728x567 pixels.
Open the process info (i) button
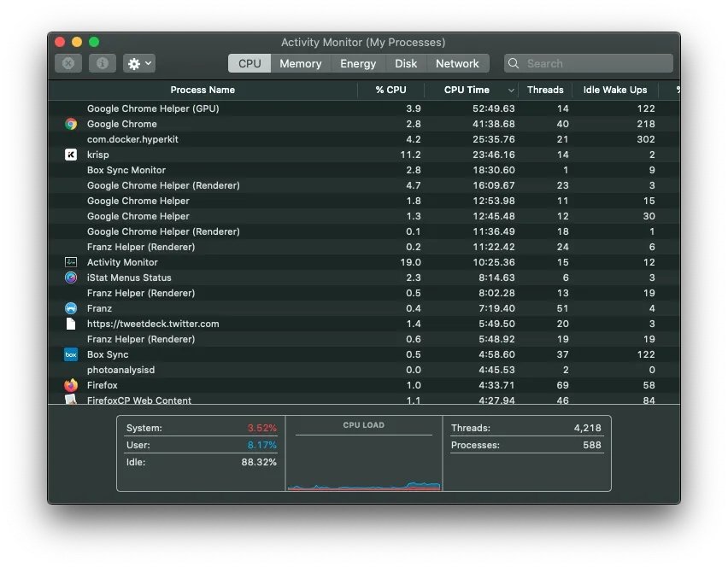[x=103, y=63]
